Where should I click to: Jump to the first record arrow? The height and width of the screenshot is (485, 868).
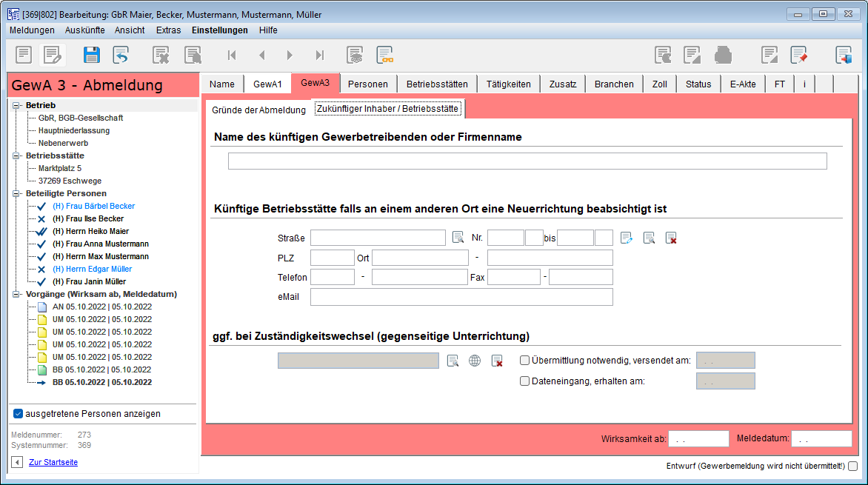point(232,55)
